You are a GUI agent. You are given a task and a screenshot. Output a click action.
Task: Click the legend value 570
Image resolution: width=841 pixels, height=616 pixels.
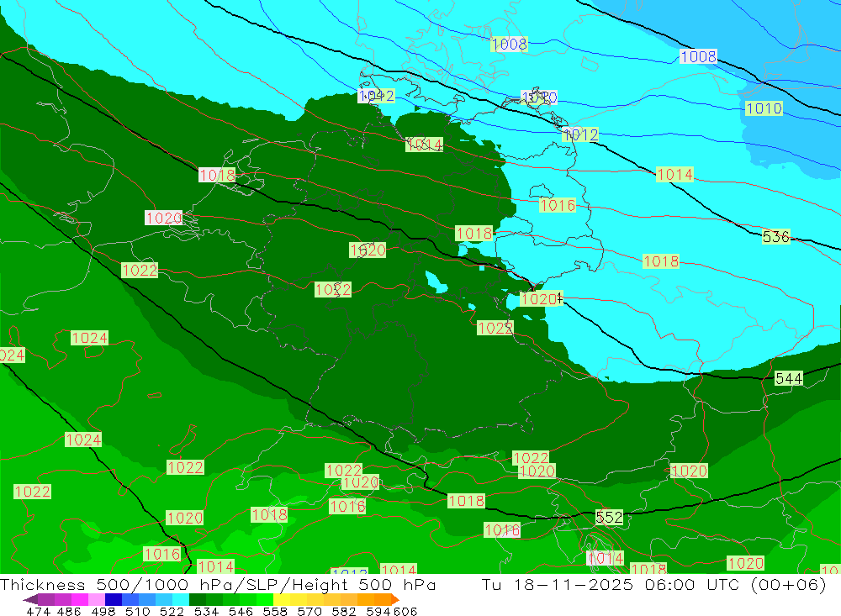pos(309,612)
